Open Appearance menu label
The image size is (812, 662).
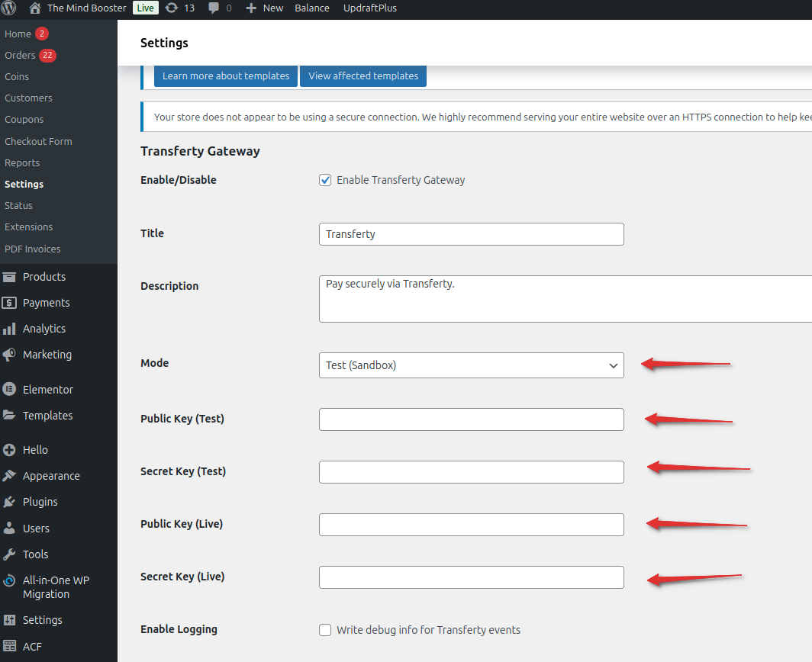click(x=51, y=476)
